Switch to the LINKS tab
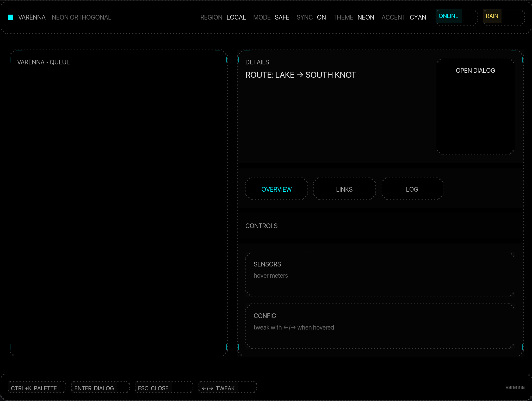Image resolution: width=532 pixels, height=401 pixels. click(344, 189)
